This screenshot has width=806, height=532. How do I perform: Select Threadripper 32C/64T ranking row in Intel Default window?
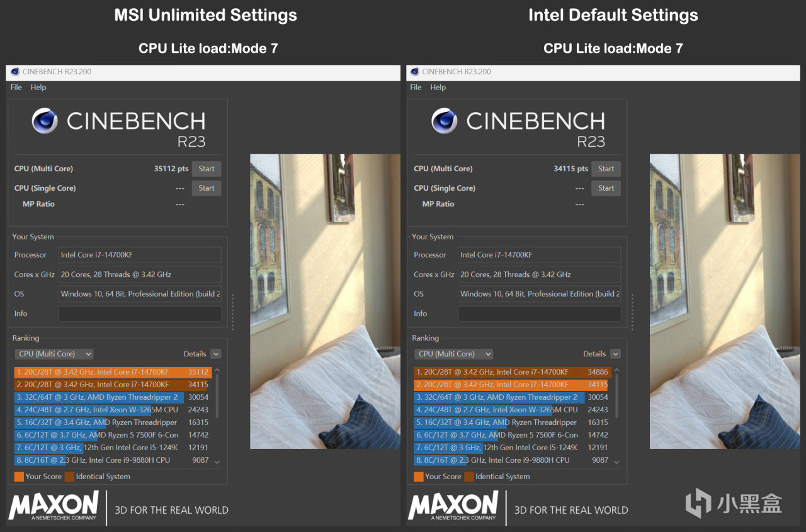click(512, 397)
